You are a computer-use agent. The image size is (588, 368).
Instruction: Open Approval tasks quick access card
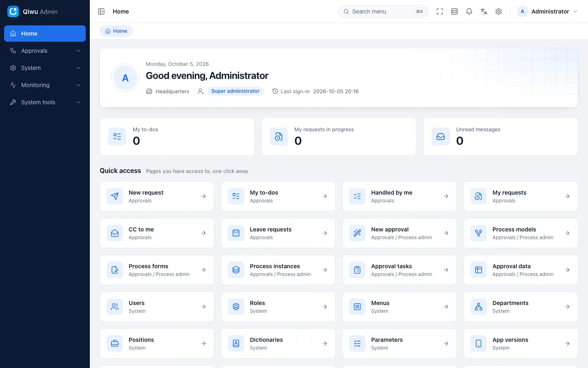click(x=399, y=270)
